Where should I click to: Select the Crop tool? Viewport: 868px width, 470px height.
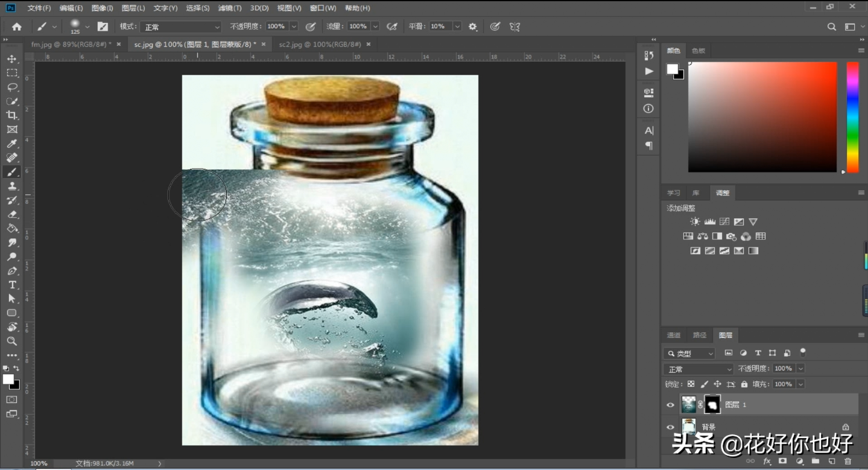12,115
